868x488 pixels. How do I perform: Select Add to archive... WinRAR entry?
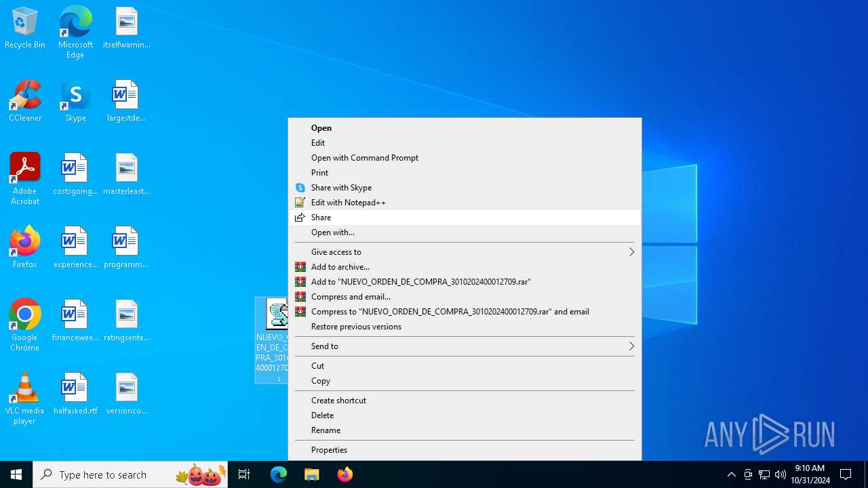465,267
